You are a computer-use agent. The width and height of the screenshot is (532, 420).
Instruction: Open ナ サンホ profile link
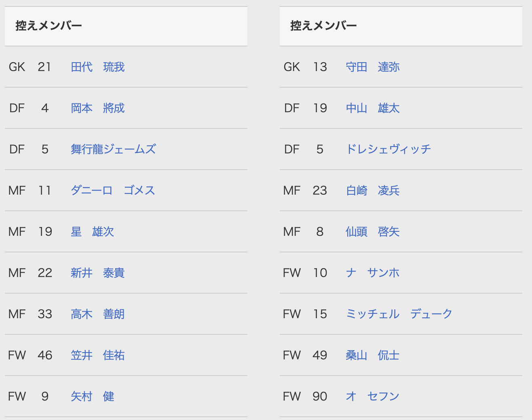pyautogui.click(x=372, y=273)
